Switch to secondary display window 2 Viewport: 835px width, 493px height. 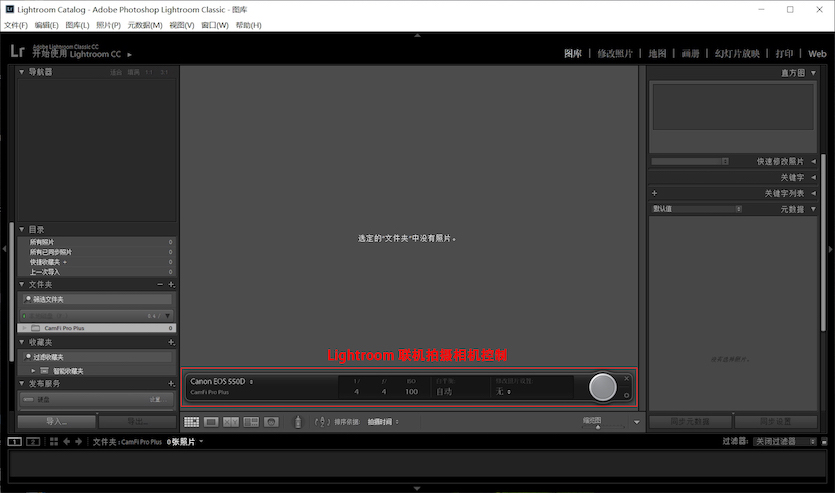coord(33,441)
